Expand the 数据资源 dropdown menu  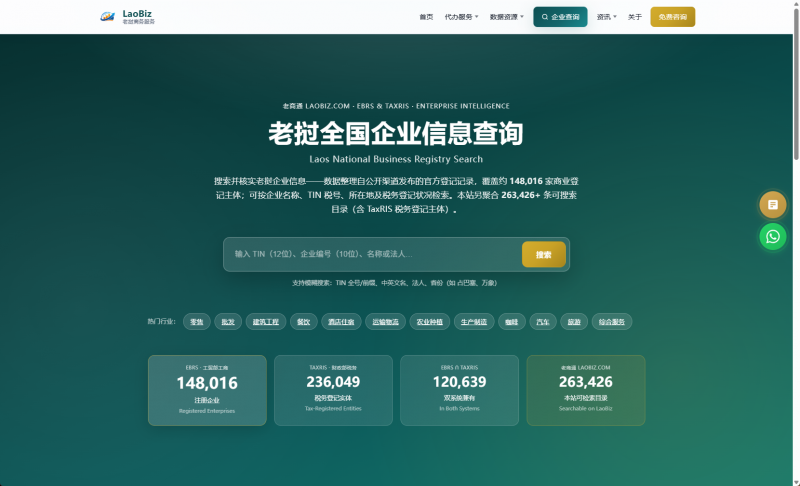point(507,17)
